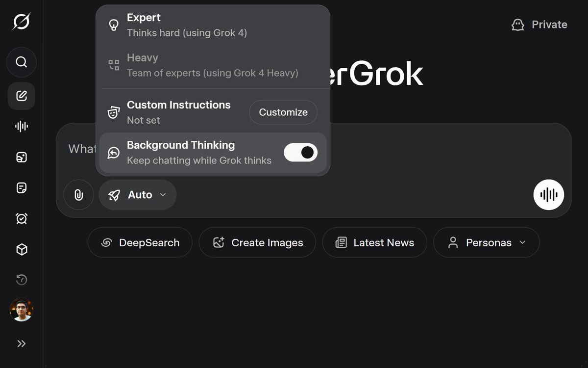Select the Expert mode option

click(x=213, y=25)
